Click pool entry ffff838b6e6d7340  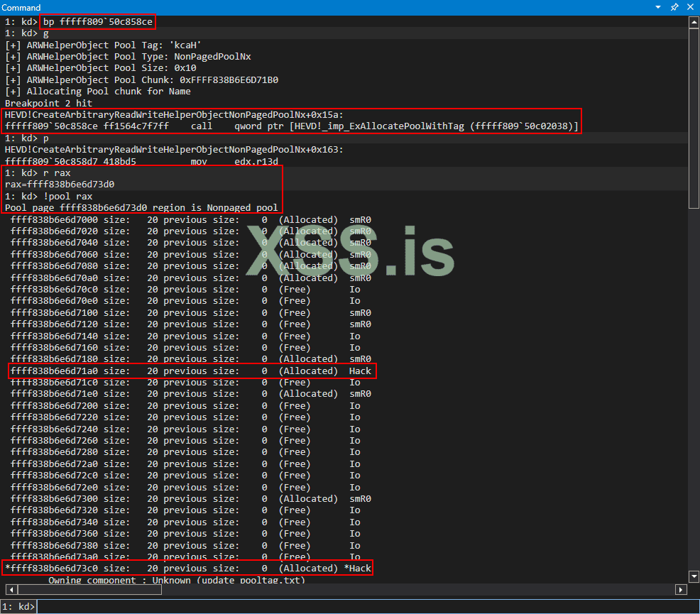coord(185,522)
